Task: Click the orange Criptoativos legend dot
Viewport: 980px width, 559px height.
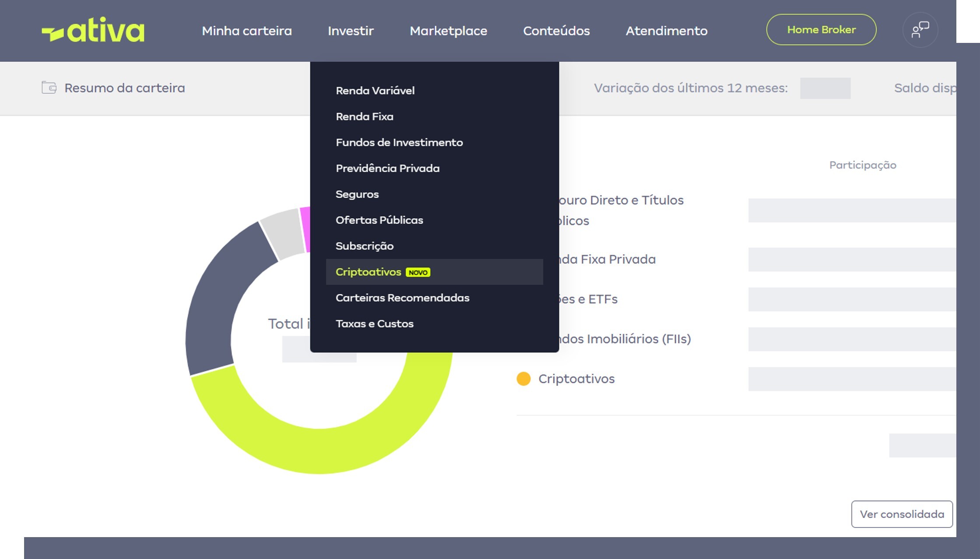Action: pos(523,379)
